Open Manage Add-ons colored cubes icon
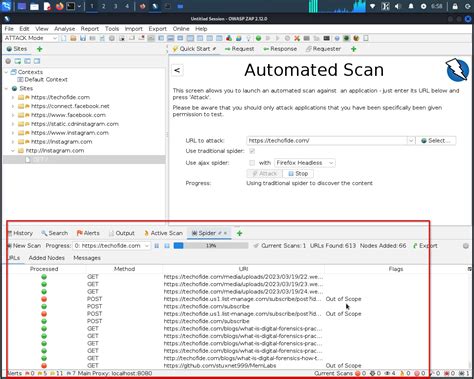The width and height of the screenshot is (474, 379). (229, 38)
